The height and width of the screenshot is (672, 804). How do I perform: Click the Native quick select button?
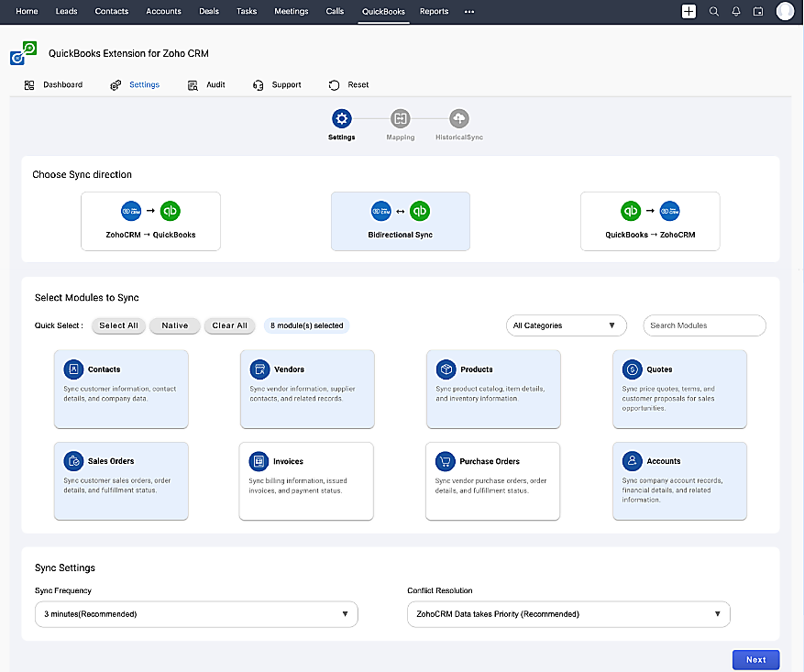click(175, 325)
